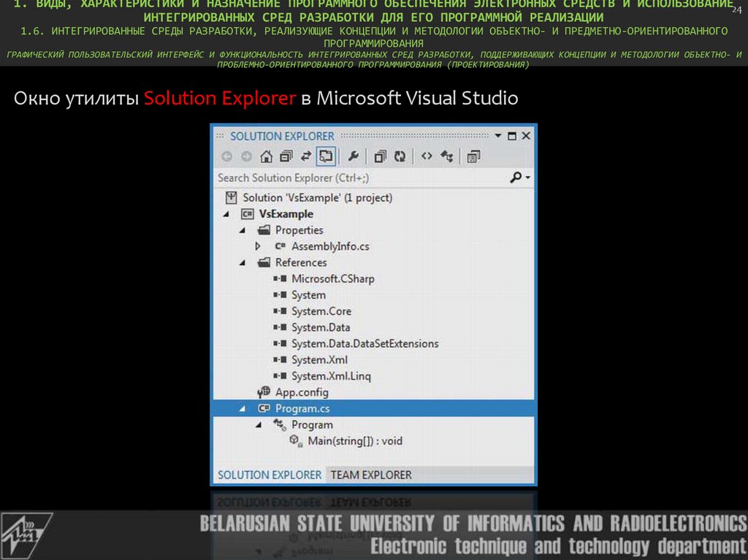This screenshot has width=748, height=560.
Task: Open Properties via the wrench icon
Action: pyautogui.click(x=353, y=156)
